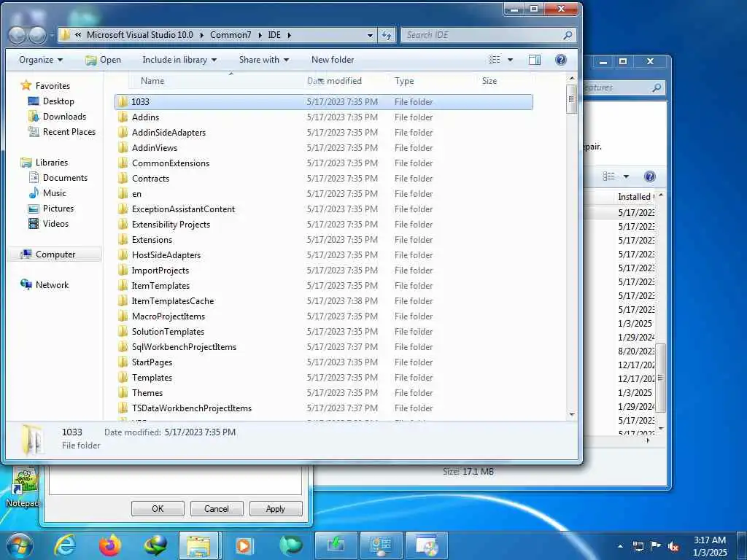Open the Share with dropdown
Viewport: 747px width, 560px height.
click(264, 60)
